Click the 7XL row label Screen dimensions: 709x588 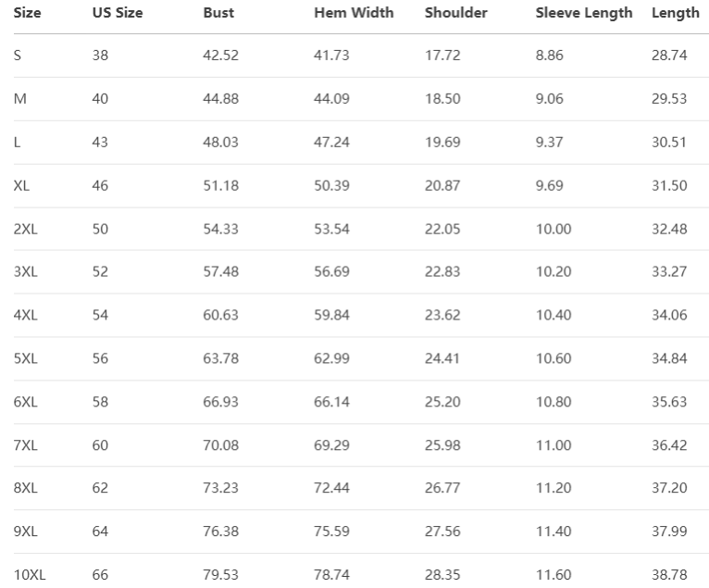(x=25, y=445)
